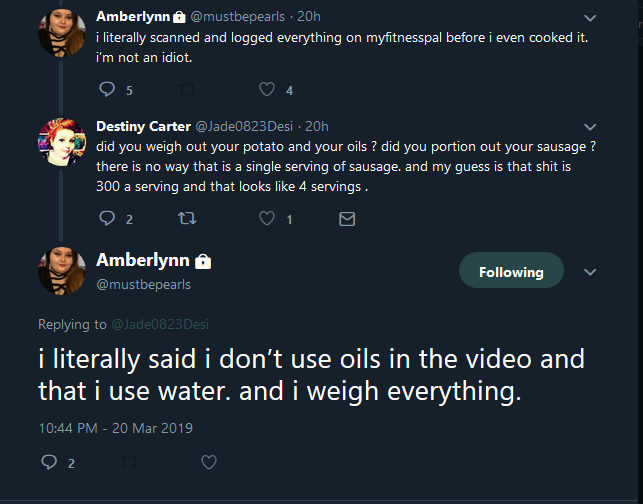
Task: View Destiny Carter's profile picture
Action: [x=62, y=142]
